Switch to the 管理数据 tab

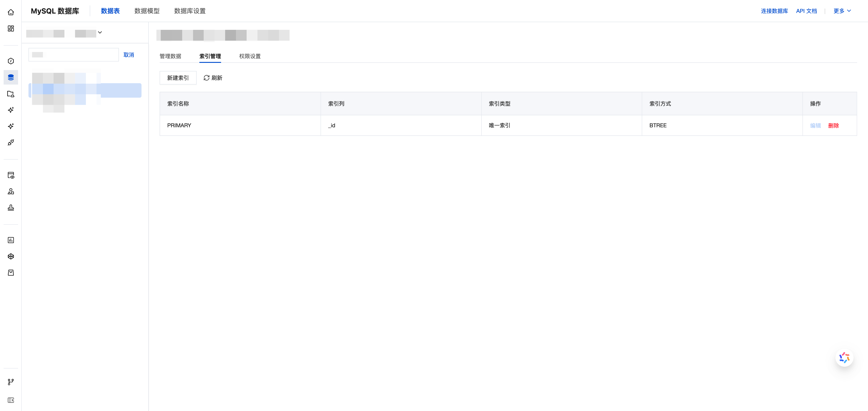coord(170,56)
